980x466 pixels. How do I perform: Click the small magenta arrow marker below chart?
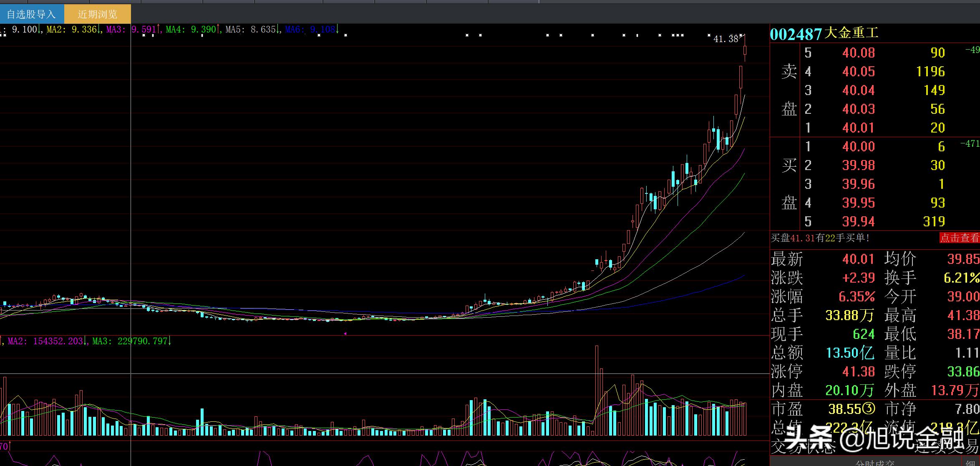tap(345, 333)
